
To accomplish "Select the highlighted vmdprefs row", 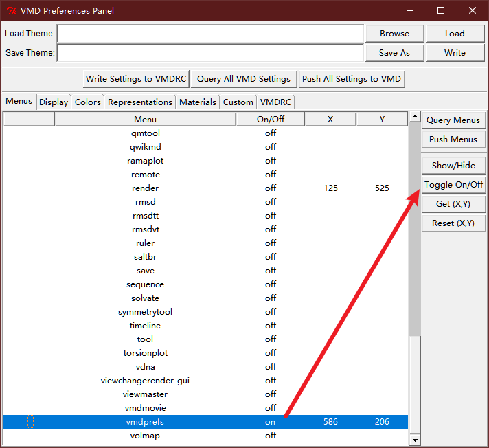I will pyautogui.click(x=205, y=422).
